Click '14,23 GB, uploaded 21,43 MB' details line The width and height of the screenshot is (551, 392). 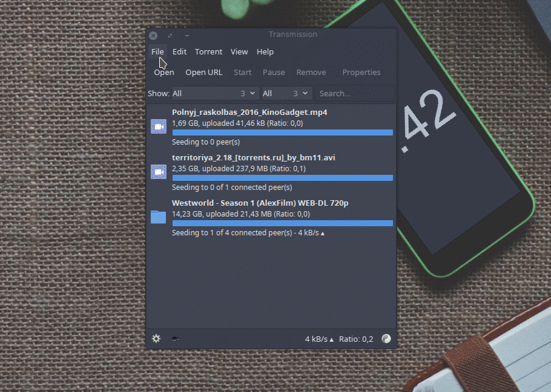241,214
